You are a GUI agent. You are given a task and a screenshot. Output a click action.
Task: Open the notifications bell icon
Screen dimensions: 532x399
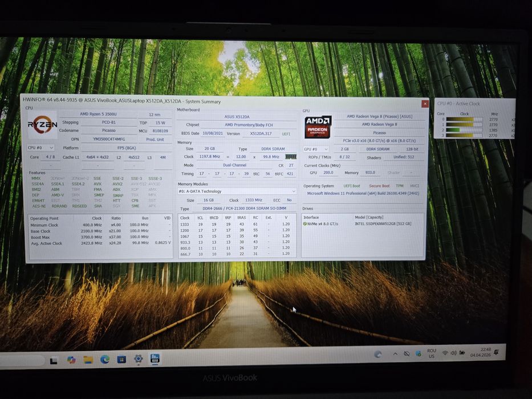[x=497, y=352]
